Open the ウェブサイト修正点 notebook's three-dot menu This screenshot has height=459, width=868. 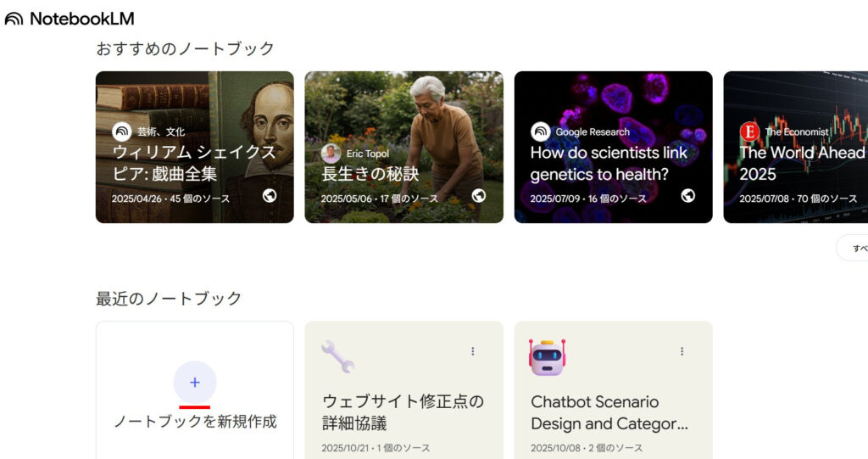click(x=473, y=351)
